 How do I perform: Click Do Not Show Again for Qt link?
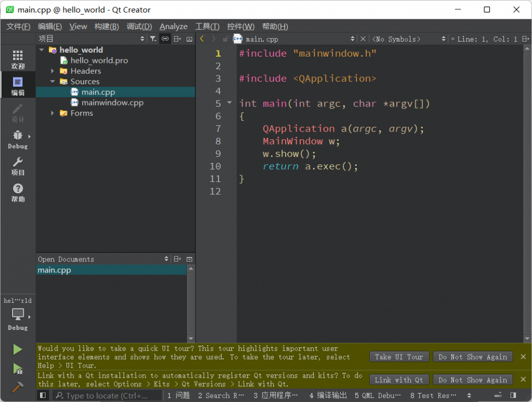pyautogui.click(x=473, y=380)
